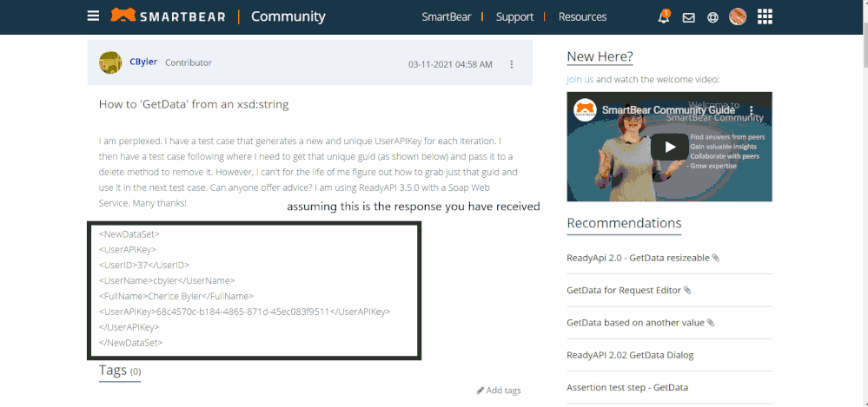Click the UserAPIKey guid value line

(x=245, y=312)
